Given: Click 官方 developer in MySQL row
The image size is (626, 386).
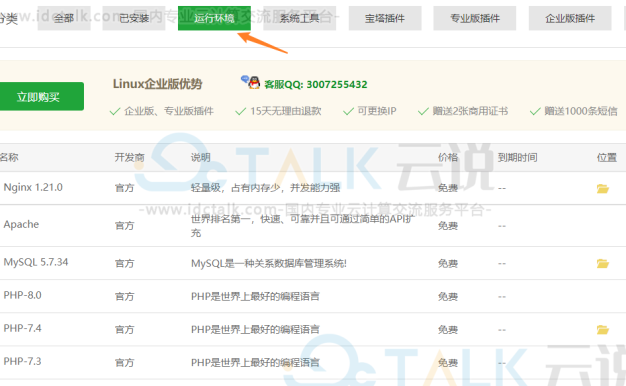Looking at the screenshot, I should coord(124,263).
